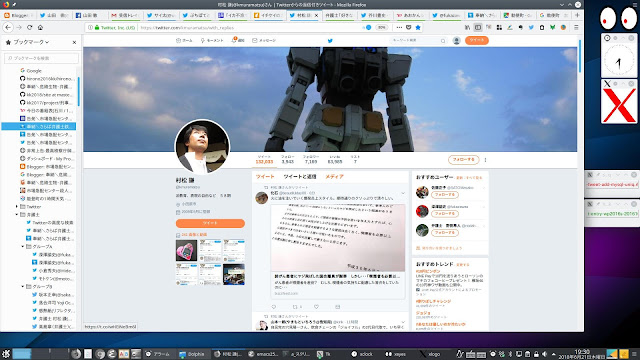Toggle the sidebar view toolbar icon
The image size is (640, 360).
478,27
